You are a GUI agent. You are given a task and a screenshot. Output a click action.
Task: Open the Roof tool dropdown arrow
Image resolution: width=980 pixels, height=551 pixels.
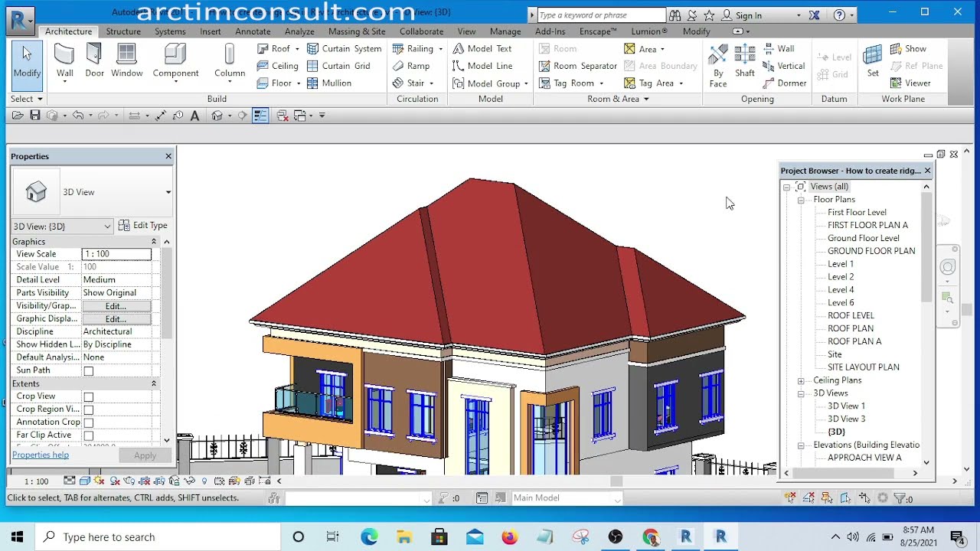[x=297, y=49]
